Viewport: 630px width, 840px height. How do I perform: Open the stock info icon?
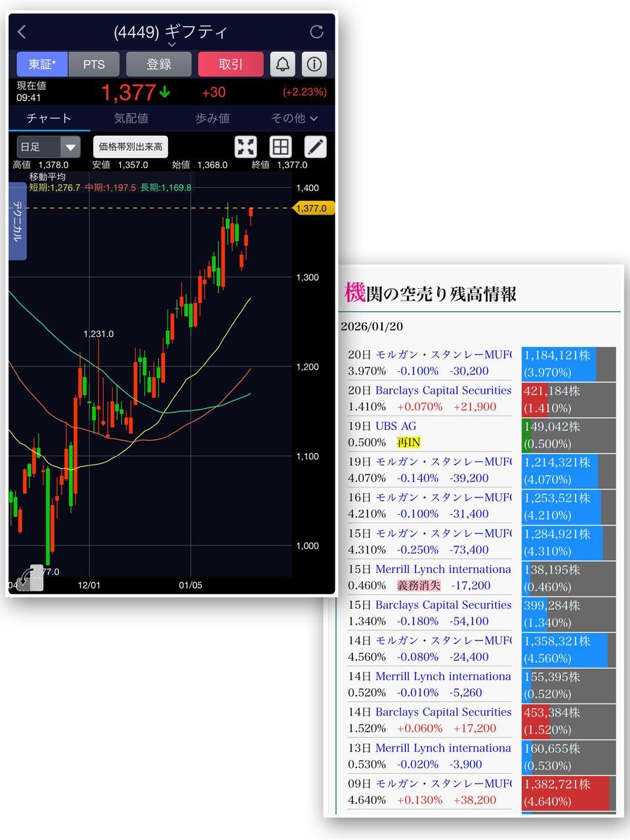pyautogui.click(x=314, y=64)
